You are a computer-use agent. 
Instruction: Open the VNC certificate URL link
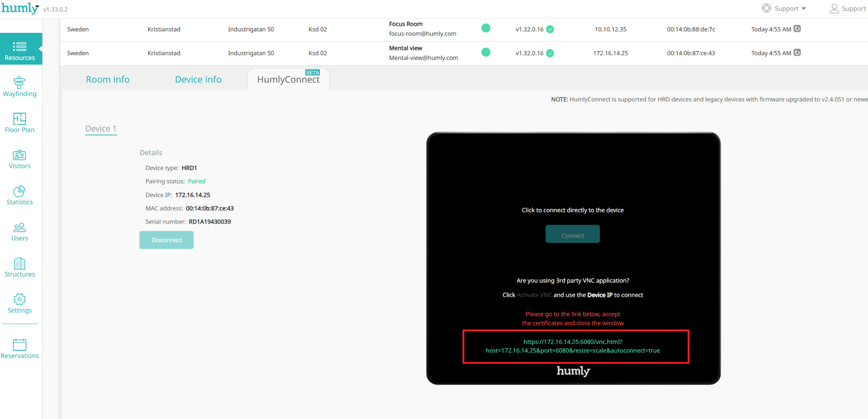tap(573, 346)
